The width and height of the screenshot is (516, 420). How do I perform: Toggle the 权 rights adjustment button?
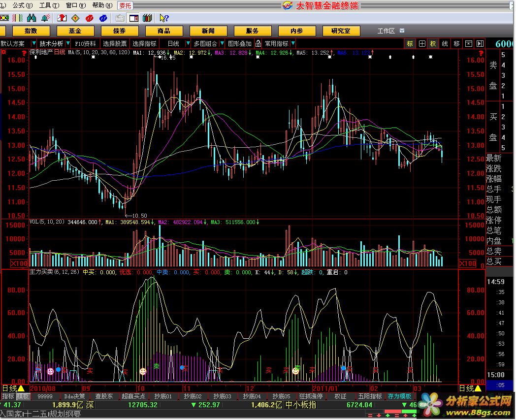(x=433, y=43)
